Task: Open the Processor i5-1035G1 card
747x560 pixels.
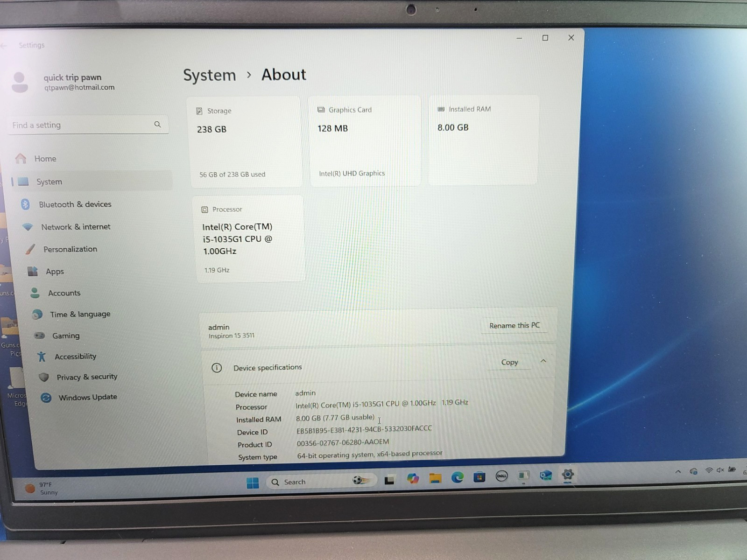Action: [249, 238]
